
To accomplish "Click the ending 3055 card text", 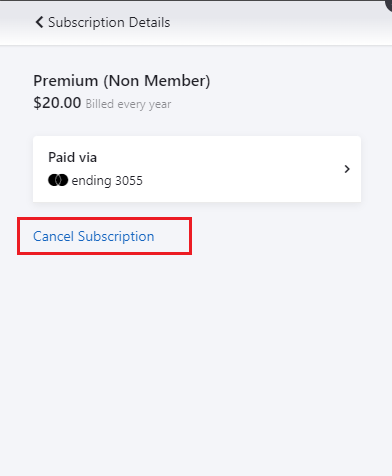I will point(107,181).
